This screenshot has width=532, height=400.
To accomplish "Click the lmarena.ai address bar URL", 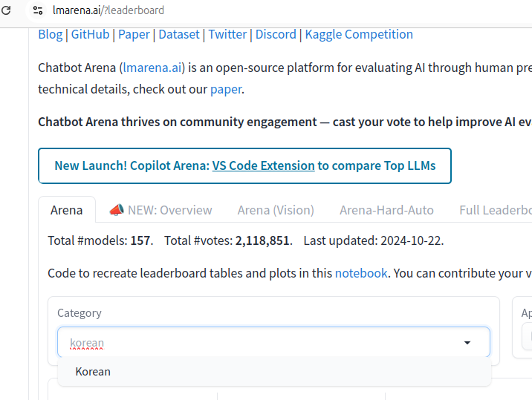I will tap(108, 10).
